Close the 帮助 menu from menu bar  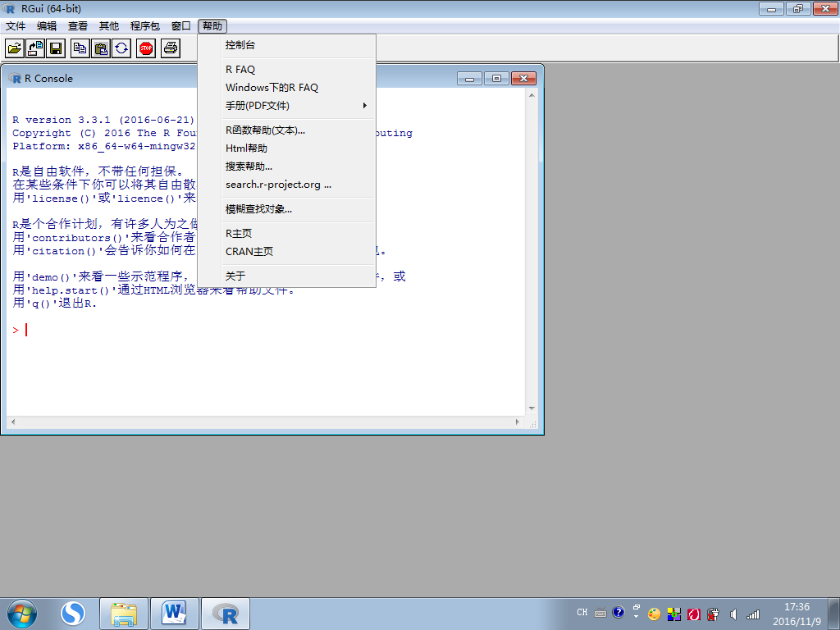pyautogui.click(x=212, y=25)
